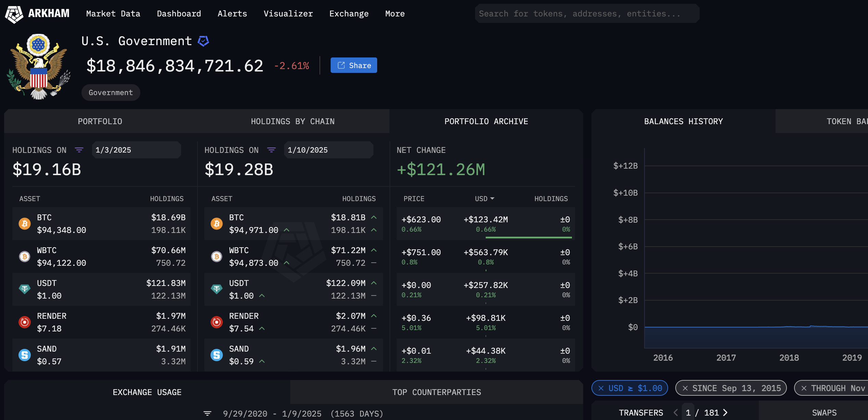This screenshot has height=420, width=868.
Task: Click BTC icon in the 1/3/2025 column
Action: [25, 224]
